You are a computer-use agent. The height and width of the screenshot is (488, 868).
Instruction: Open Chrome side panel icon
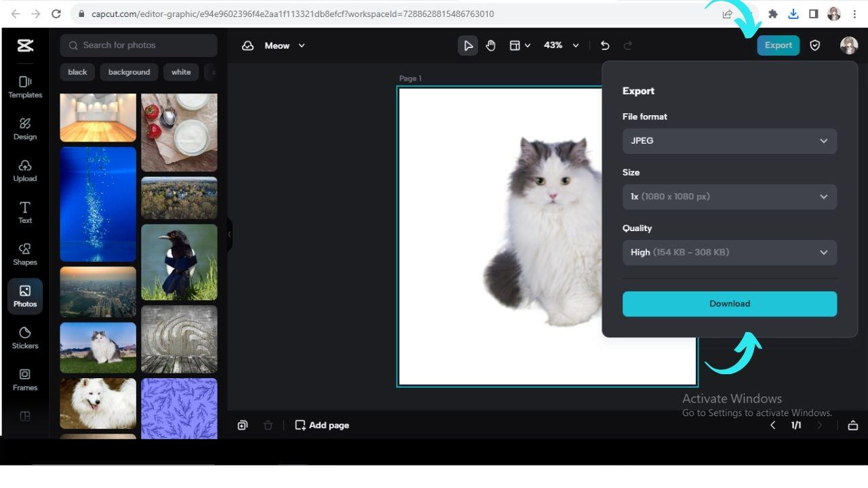814,14
